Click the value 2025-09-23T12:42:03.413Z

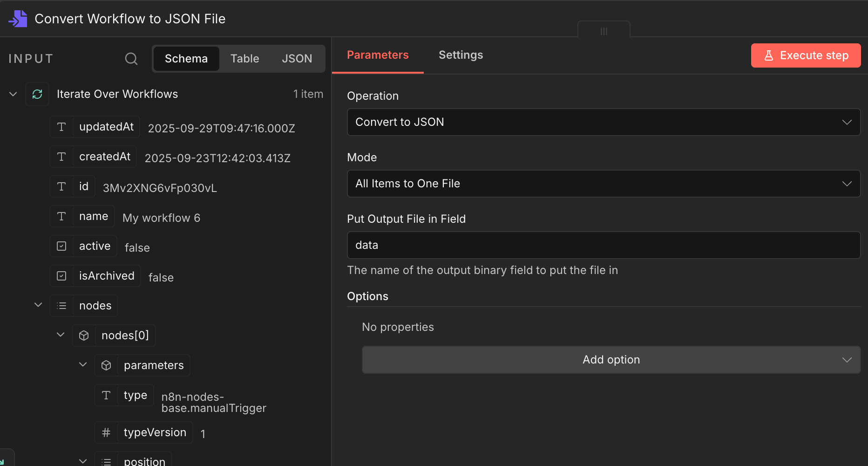217,158
